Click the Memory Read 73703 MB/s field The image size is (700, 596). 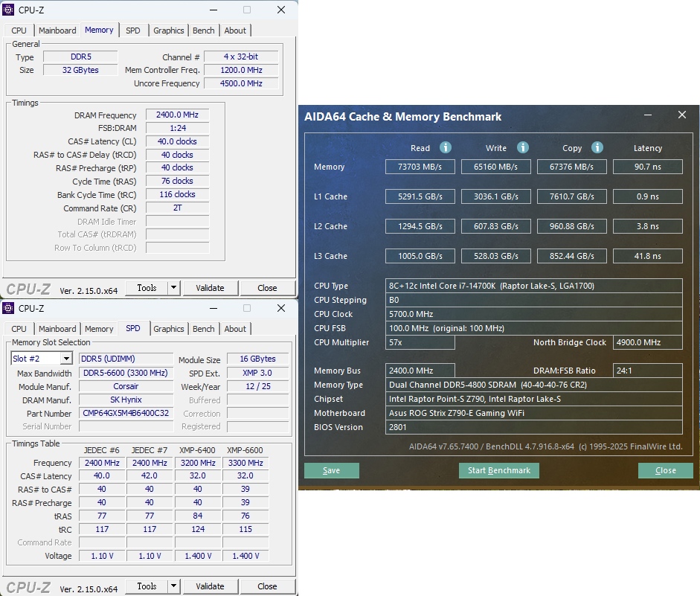point(420,167)
